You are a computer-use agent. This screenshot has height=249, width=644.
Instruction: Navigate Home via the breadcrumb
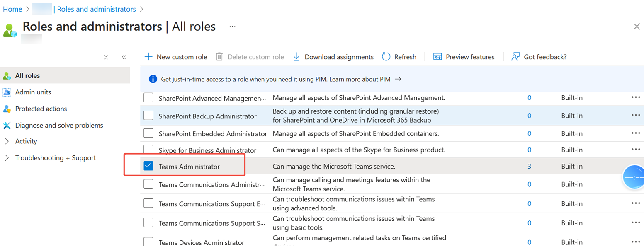click(x=12, y=9)
